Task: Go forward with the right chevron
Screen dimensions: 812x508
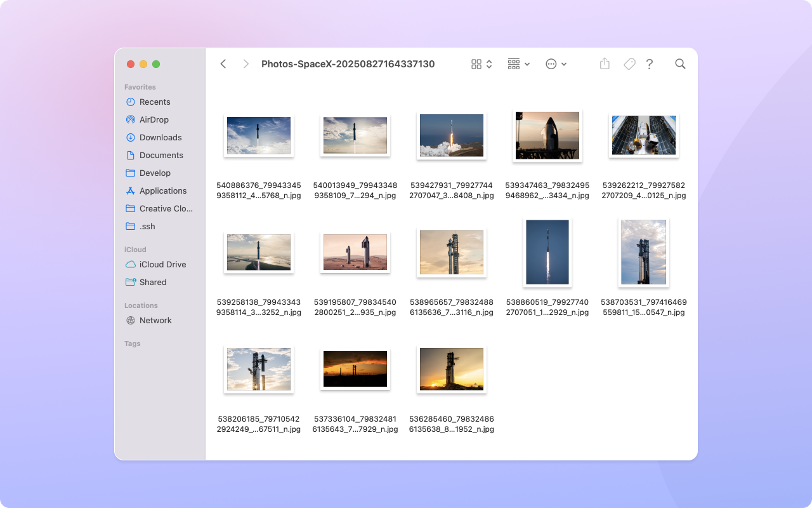Action: [x=246, y=64]
